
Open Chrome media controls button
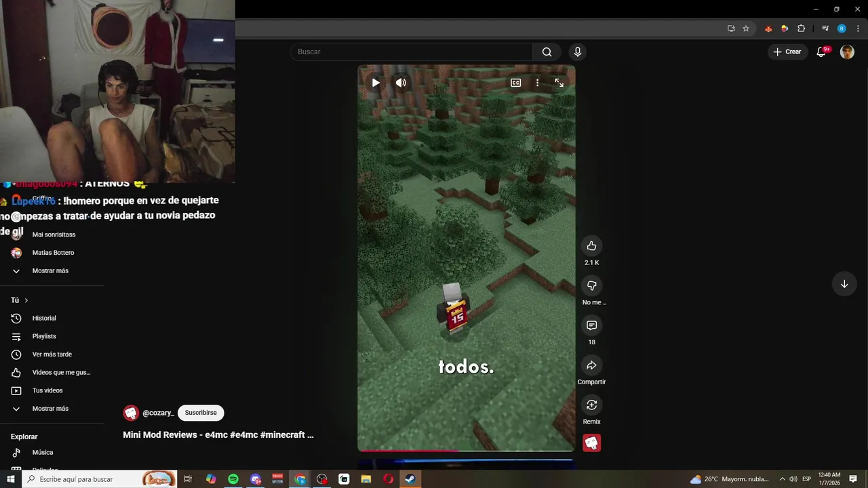click(825, 28)
